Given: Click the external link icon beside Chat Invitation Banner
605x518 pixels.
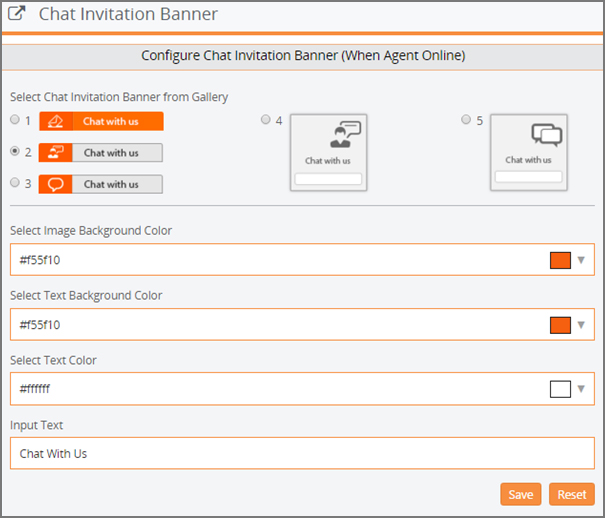Looking at the screenshot, I should coord(17,13).
